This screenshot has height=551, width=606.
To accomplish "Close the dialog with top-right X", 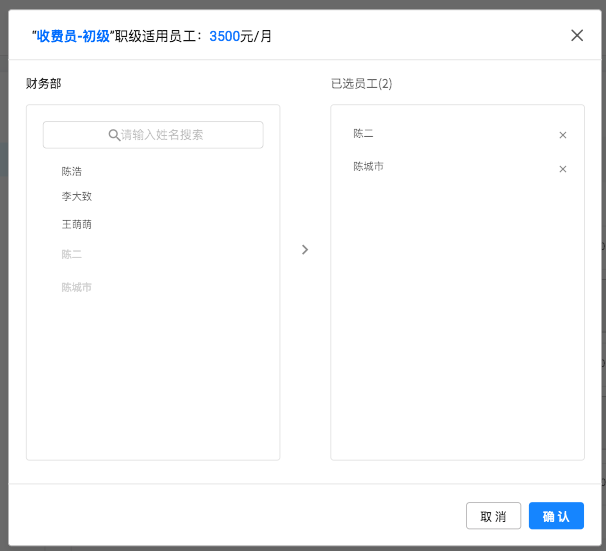I will [x=577, y=35].
